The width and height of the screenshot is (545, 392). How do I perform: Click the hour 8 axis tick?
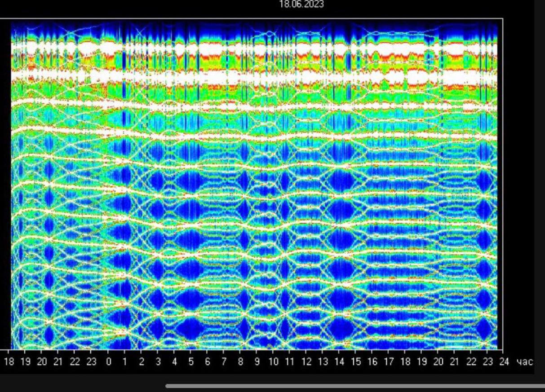(x=240, y=362)
